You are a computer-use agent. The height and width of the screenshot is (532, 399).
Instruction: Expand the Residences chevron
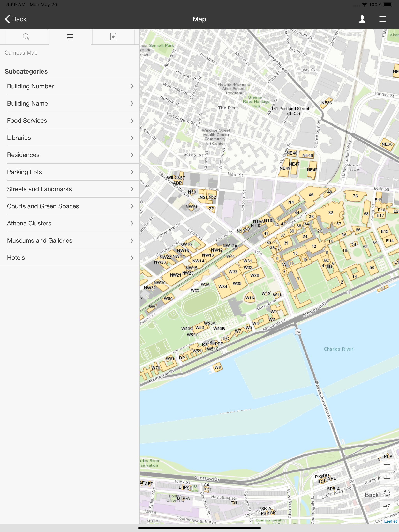(x=132, y=155)
